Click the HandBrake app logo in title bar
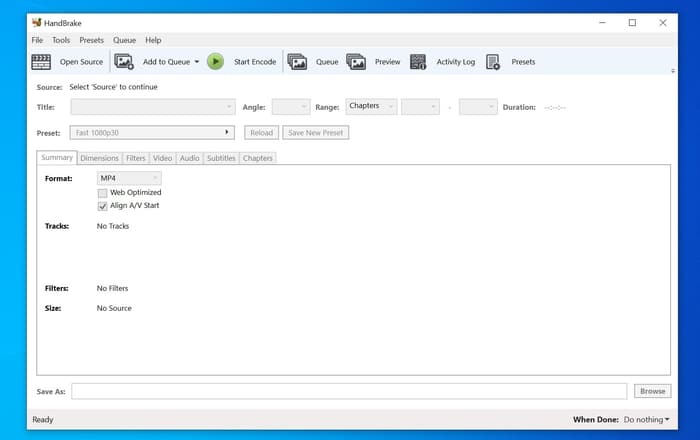The height and width of the screenshot is (440, 700). tap(37, 22)
